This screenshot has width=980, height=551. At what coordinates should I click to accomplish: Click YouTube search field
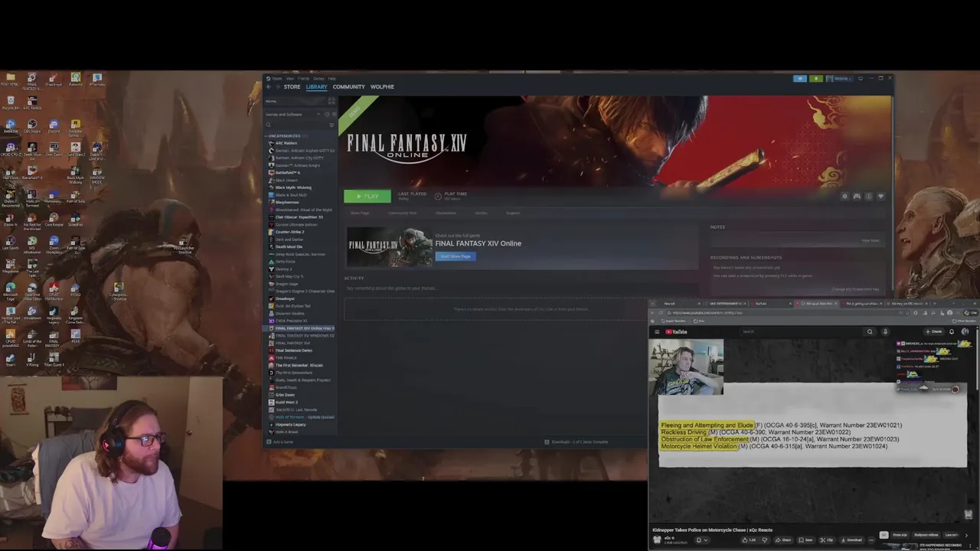click(x=800, y=331)
